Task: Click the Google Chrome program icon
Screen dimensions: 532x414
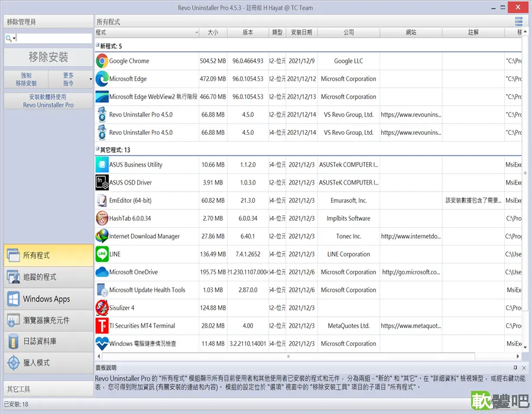Action: (x=102, y=61)
